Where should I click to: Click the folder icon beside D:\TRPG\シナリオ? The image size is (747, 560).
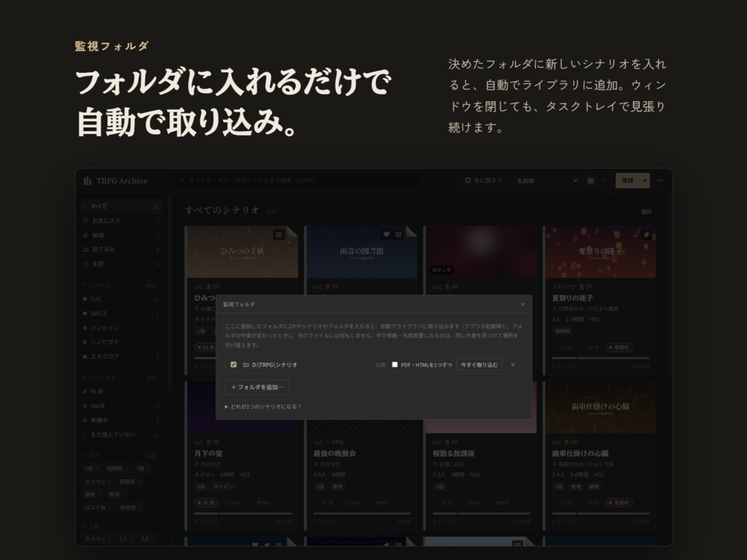point(246,365)
